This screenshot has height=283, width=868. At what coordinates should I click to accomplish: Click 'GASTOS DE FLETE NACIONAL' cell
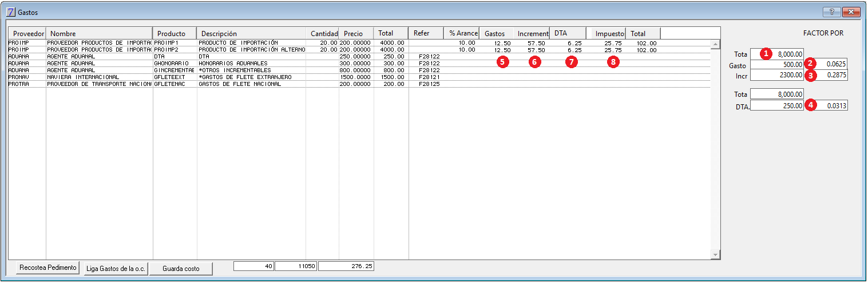point(252,84)
